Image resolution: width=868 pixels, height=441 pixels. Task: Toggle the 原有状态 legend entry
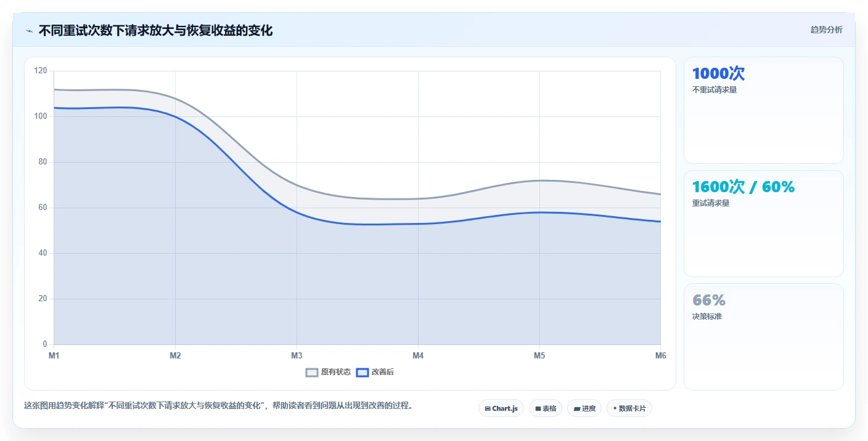329,372
